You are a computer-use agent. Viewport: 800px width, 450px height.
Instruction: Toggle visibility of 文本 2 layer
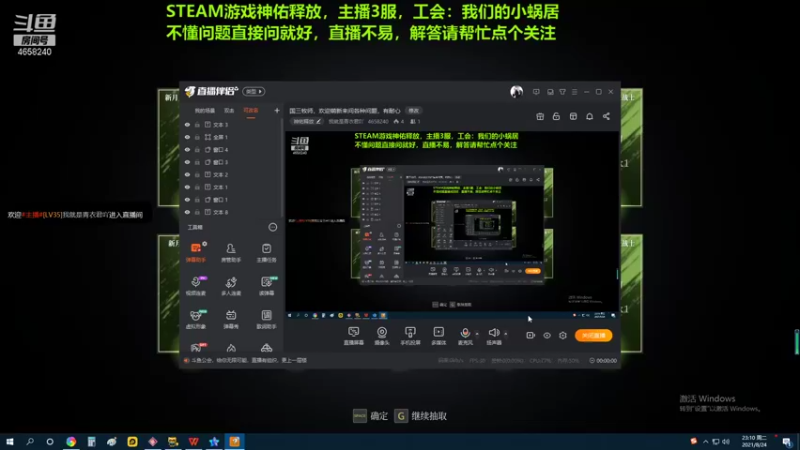pos(187,174)
